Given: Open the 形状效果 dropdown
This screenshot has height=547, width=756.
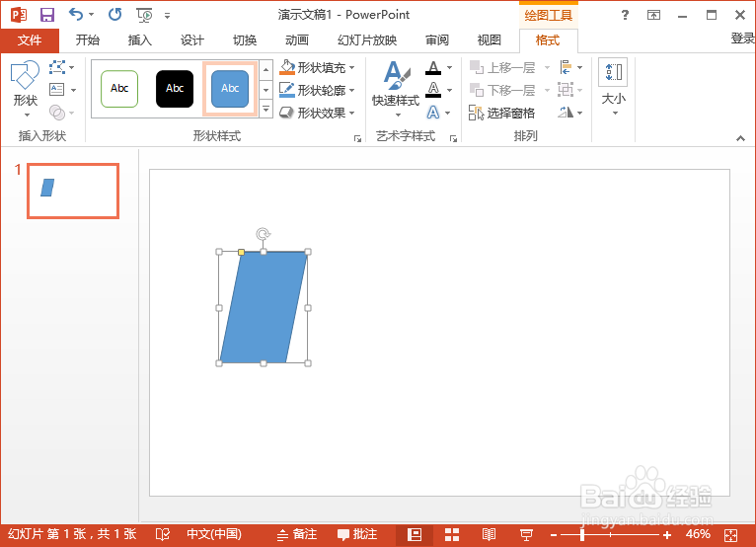Looking at the screenshot, I should click(317, 113).
